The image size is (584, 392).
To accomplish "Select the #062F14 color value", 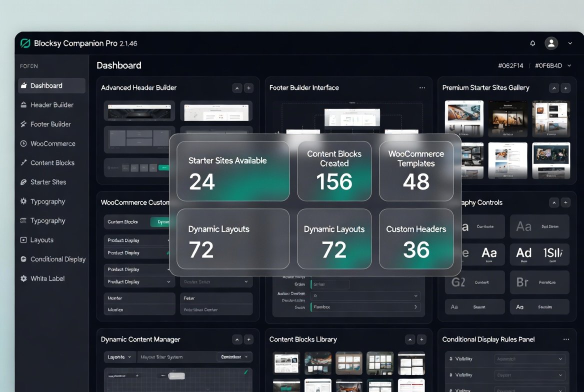I will (510, 65).
